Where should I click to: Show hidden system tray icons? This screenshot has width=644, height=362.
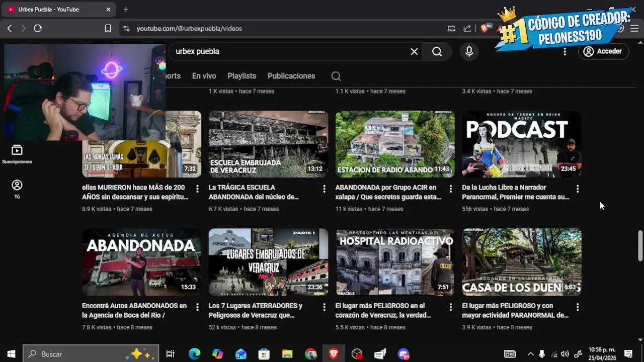coord(530,354)
